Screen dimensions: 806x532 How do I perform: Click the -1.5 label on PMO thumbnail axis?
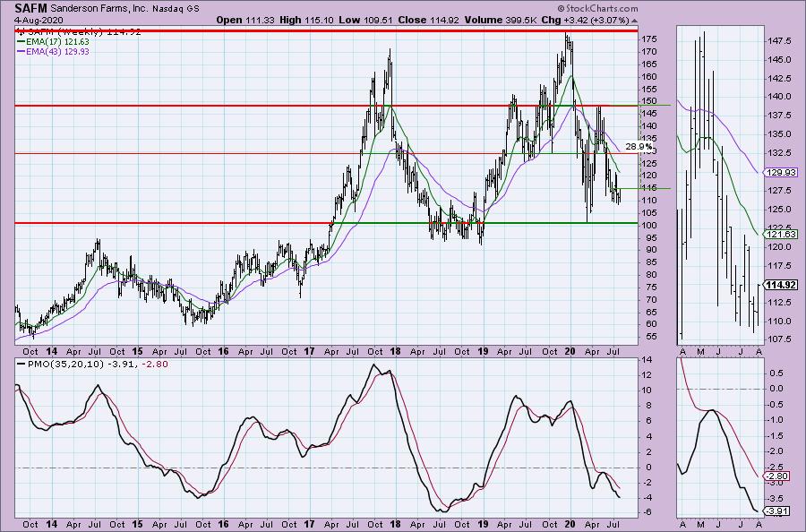tap(776, 436)
